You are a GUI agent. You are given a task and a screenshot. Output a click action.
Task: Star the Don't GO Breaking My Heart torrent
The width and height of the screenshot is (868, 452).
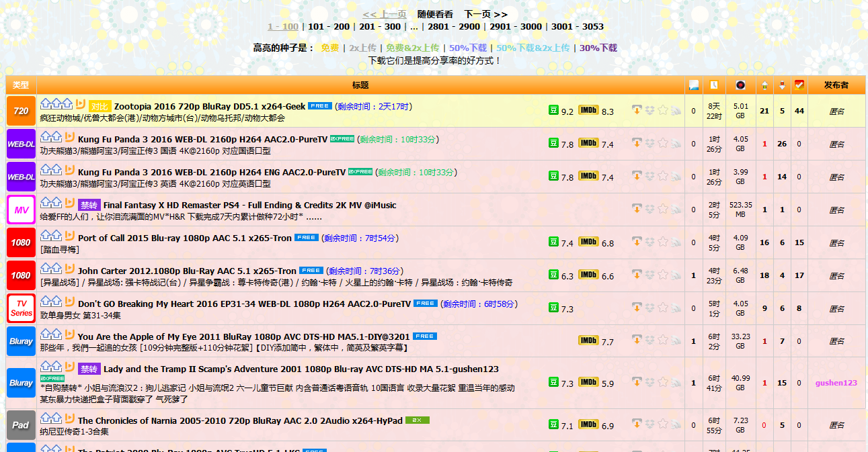(663, 308)
